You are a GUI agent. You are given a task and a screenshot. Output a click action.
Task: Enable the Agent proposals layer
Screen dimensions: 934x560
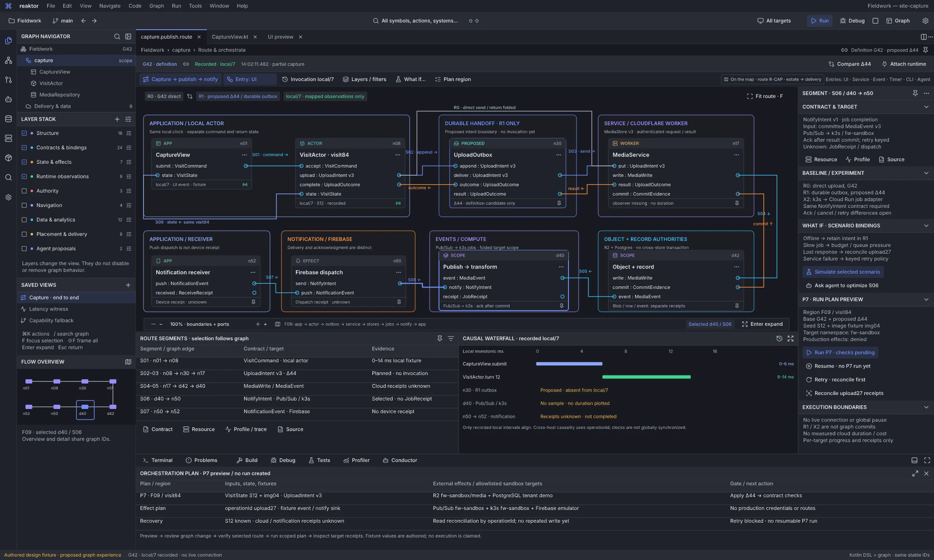tap(24, 249)
